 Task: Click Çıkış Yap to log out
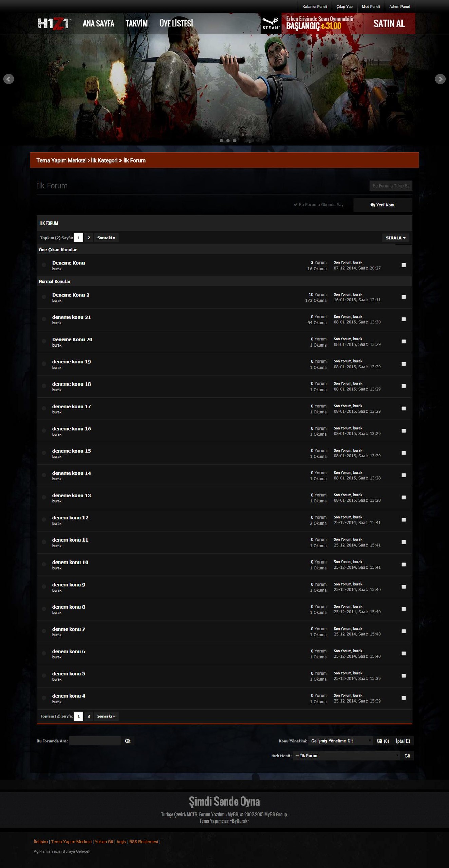344,7
